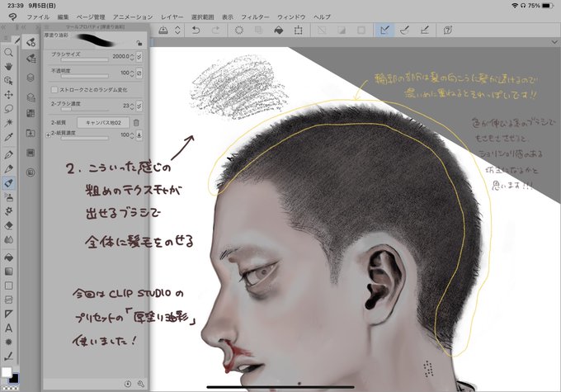561x392 pixels.
Task: Click Fill icon in the command bar
Action: (278, 30)
